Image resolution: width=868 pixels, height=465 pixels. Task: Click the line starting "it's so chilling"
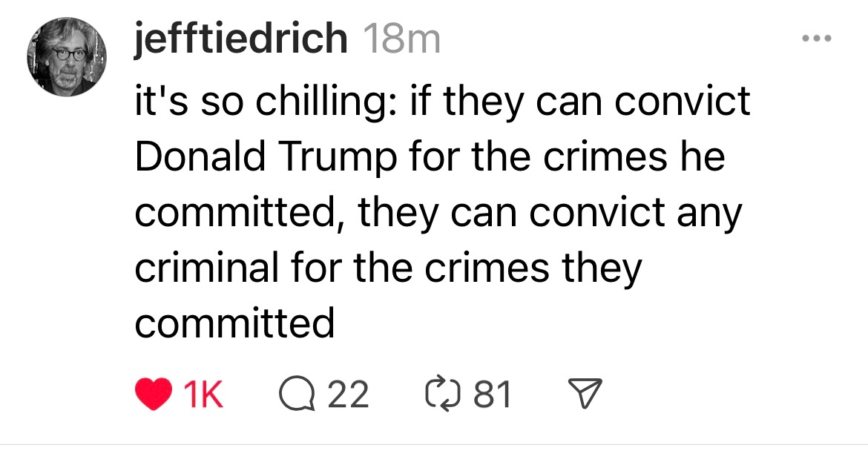click(x=442, y=102)
